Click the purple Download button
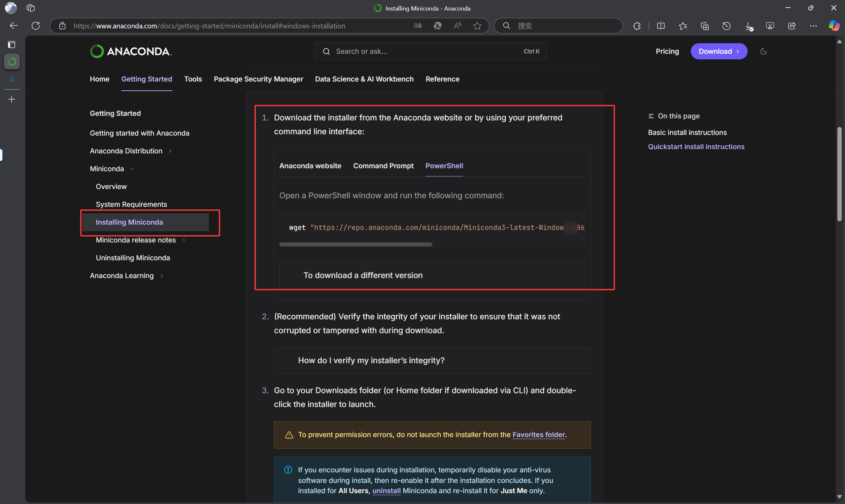Image resolution: width=845 pixels, height=504 pixels. [x=718, y=51]
